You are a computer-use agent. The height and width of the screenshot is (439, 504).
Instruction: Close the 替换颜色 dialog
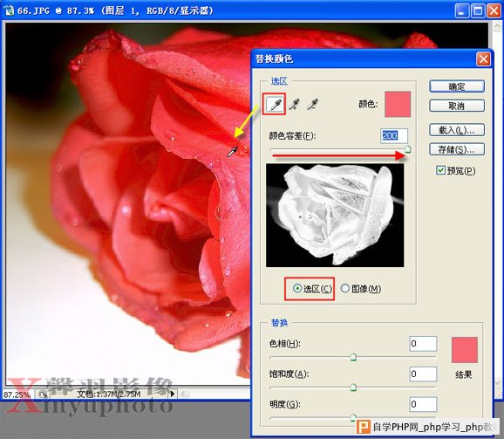[x=483, y=59]
